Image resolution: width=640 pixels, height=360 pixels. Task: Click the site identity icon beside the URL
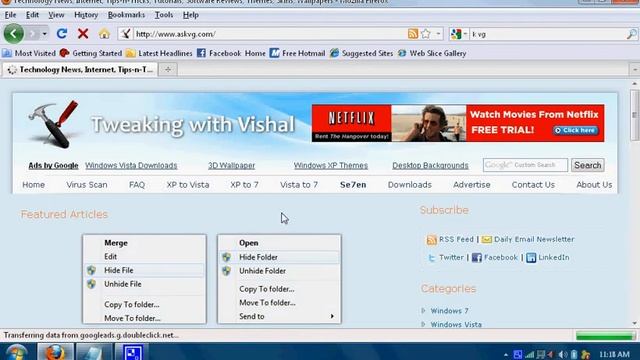[125, 34]
